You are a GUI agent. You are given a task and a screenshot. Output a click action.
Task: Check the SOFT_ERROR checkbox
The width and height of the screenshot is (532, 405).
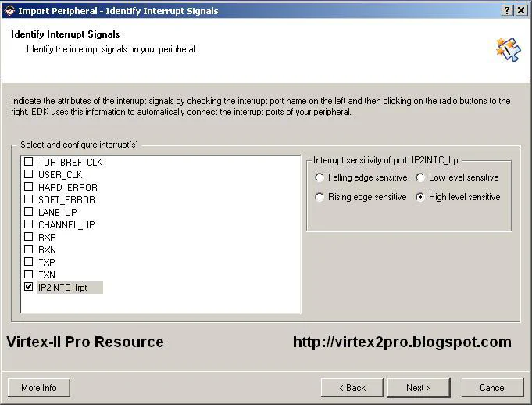coord(29,200)
